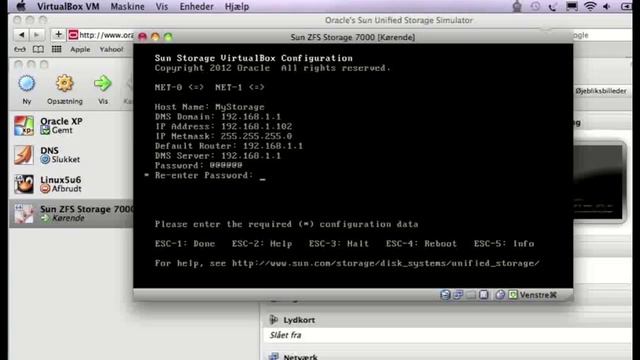Click the Safari forward arrow button
The width and height of the screenshot is (640, 360).
[36, 35]
